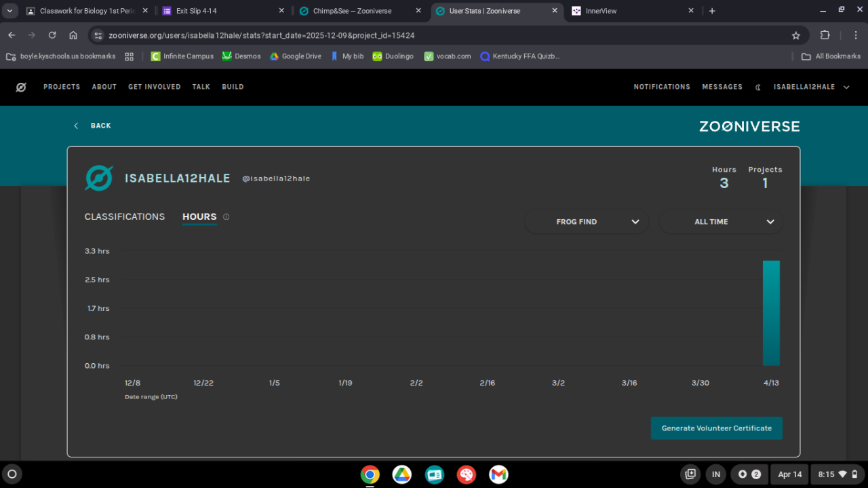The width and height of the screenshot is (868, 488).
Task: Click the Hours total value 3
Action: [724, 183]
